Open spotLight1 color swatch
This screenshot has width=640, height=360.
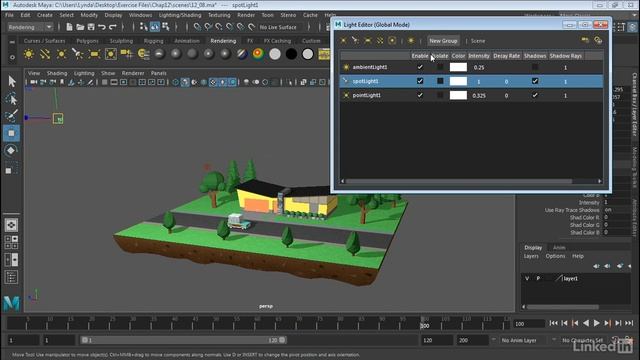[x=458, y=81]
